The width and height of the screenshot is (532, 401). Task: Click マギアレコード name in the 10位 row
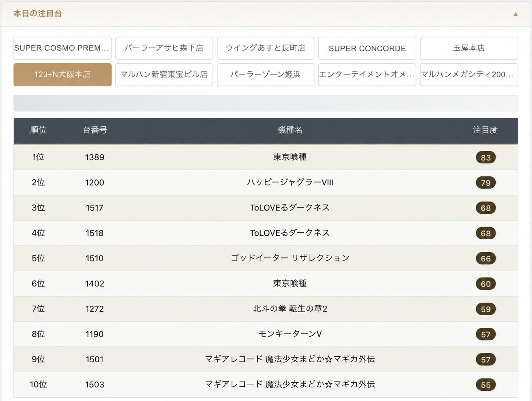click(290, 385)
